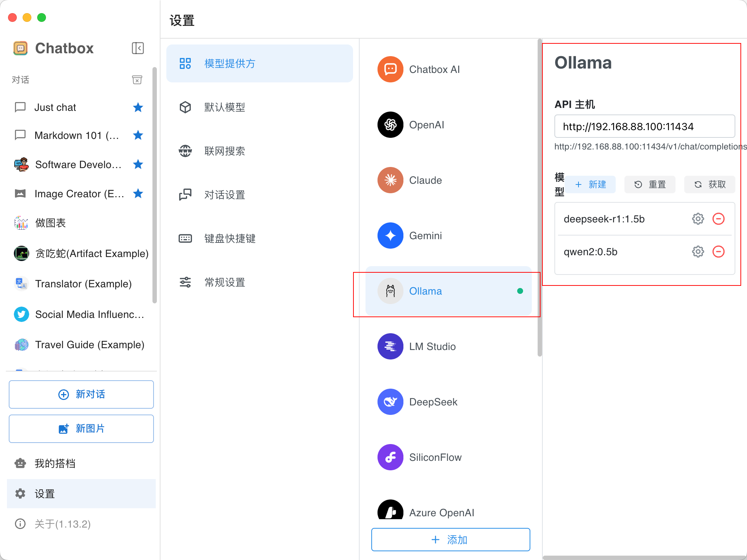Toggle star on Markdown 101 conversation
The height and width of the screenshot is (560, 747).
[138, 135]
